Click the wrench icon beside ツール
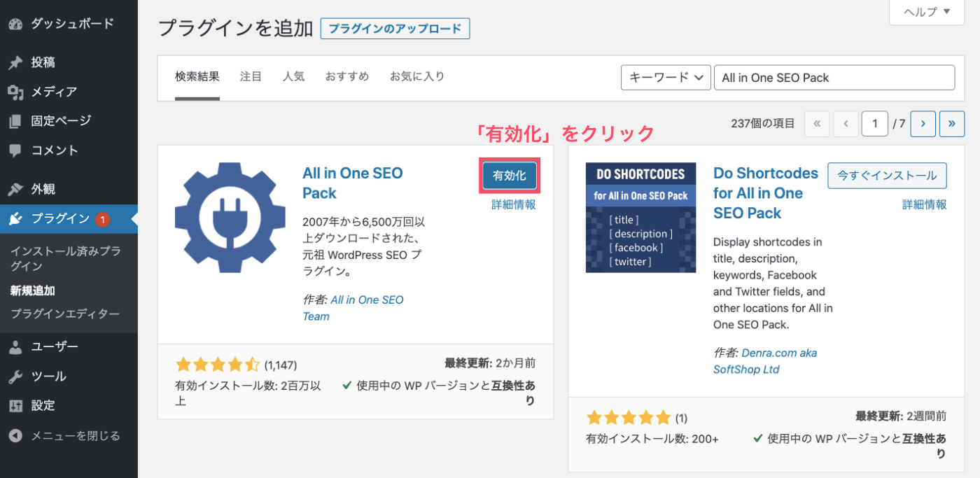980x478 pixels. [x=15, y=377]
